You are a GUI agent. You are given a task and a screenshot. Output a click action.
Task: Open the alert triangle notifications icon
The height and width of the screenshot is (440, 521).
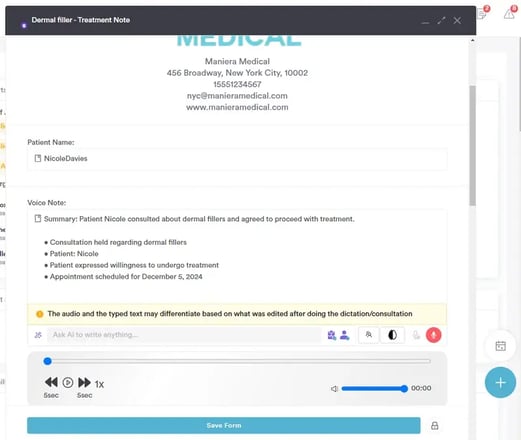(x=509, y=14)
